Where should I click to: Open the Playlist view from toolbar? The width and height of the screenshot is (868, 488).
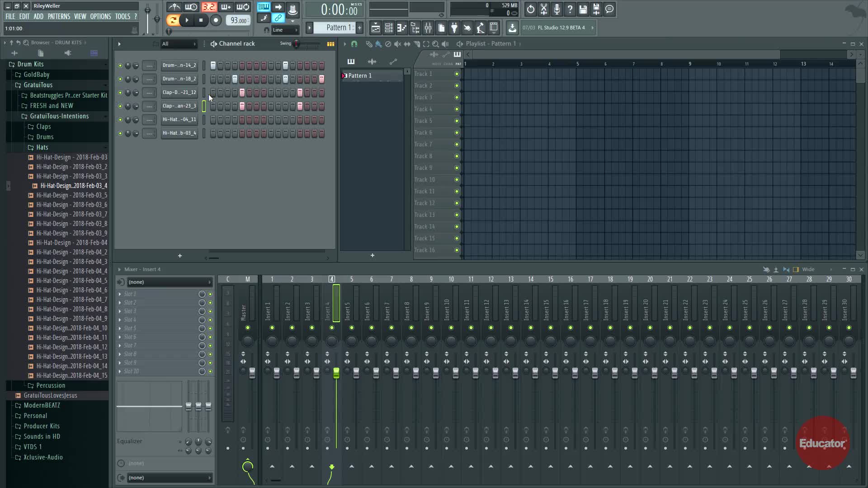(375, 28)
